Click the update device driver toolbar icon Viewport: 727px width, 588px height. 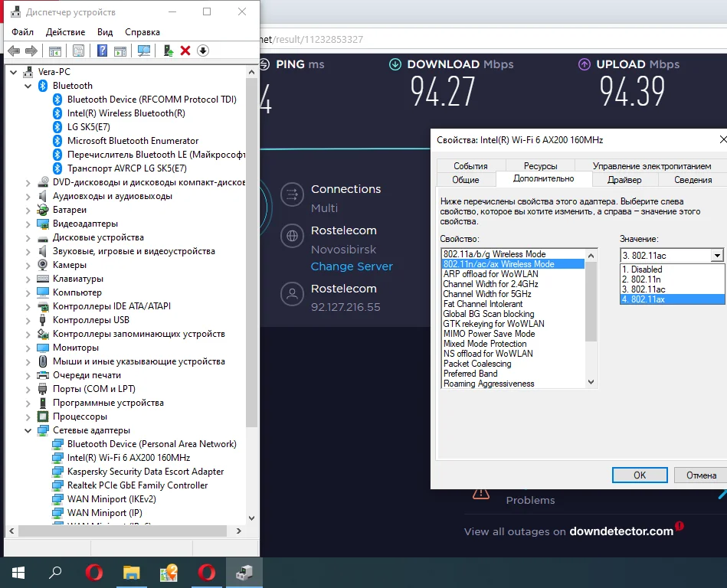click(x=169, y=51)
